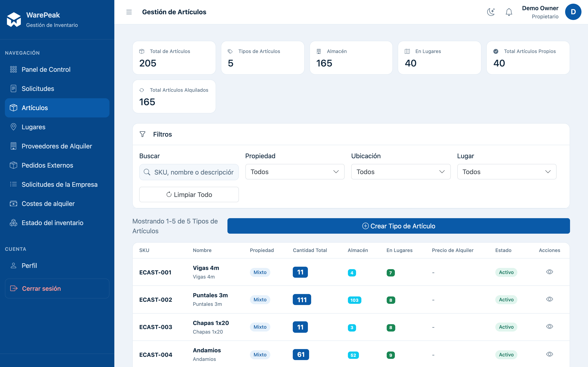Open the Demo Owner avatar
588x367 pixels.
coord(573,12)
